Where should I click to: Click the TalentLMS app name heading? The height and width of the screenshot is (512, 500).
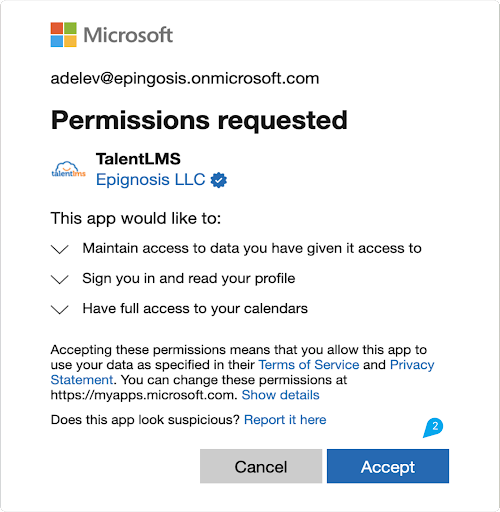click(138, 159)
